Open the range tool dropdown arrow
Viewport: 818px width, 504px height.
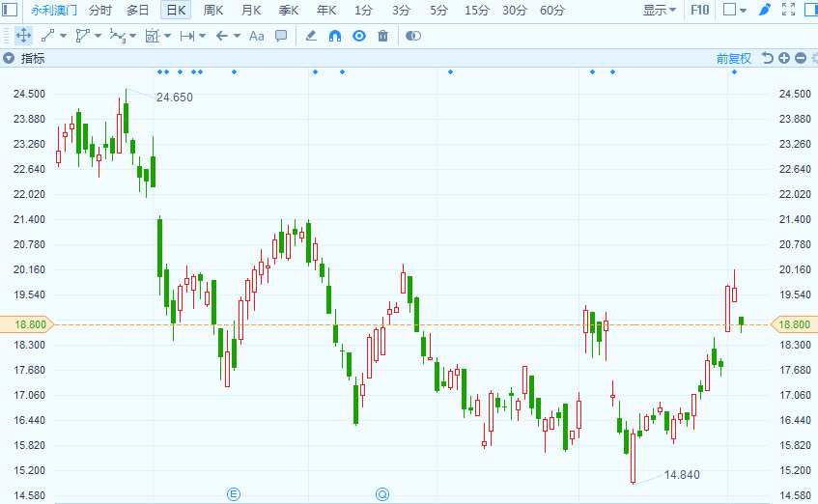(x=203, y=36)
